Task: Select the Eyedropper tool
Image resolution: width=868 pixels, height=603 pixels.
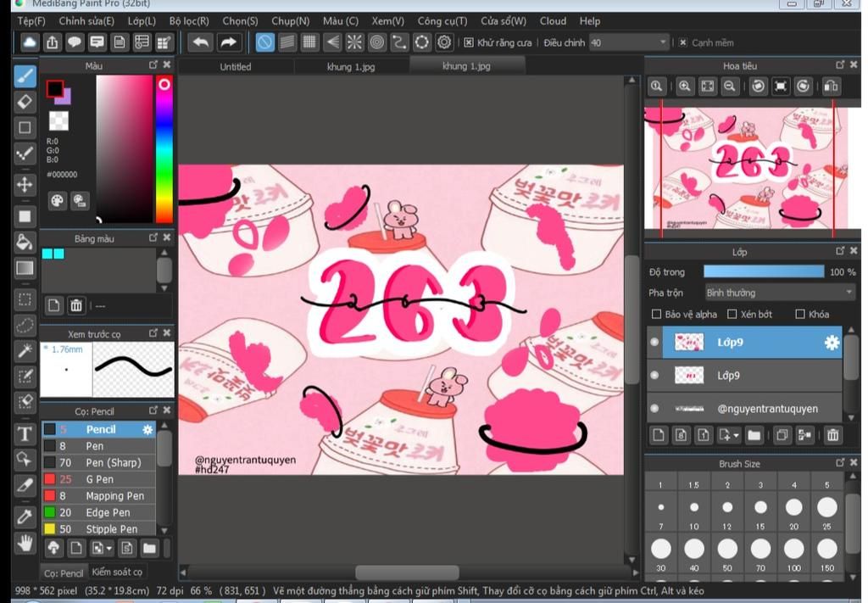Action: coord(25,516)
